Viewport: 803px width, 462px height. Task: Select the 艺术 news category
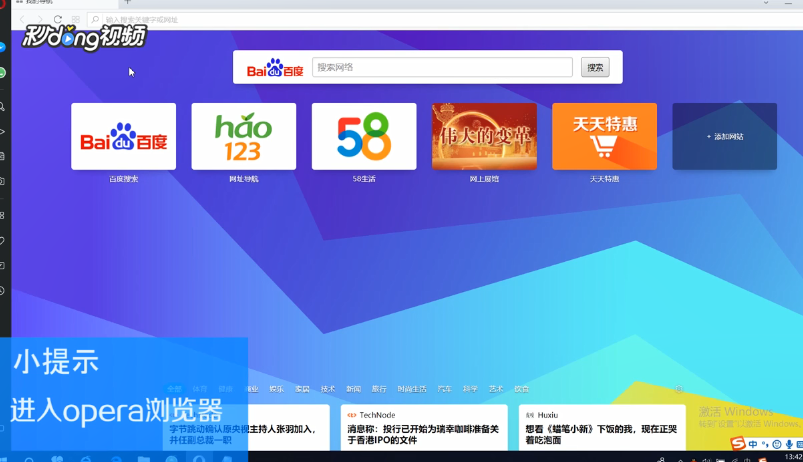click(496, 389)
